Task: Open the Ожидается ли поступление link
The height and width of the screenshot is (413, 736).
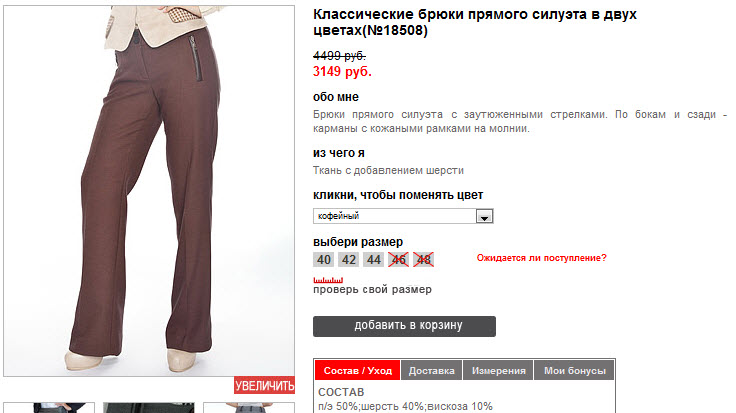Action: 542,258
